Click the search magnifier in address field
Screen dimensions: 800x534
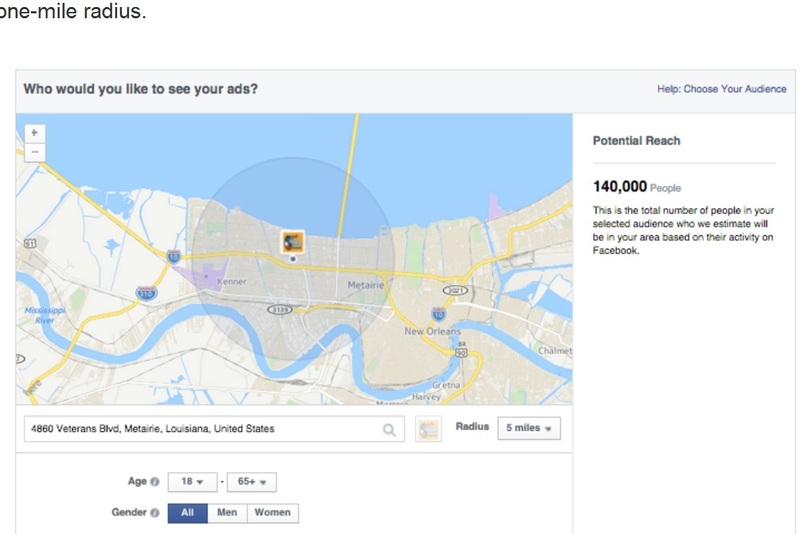[x=387, y=429]
